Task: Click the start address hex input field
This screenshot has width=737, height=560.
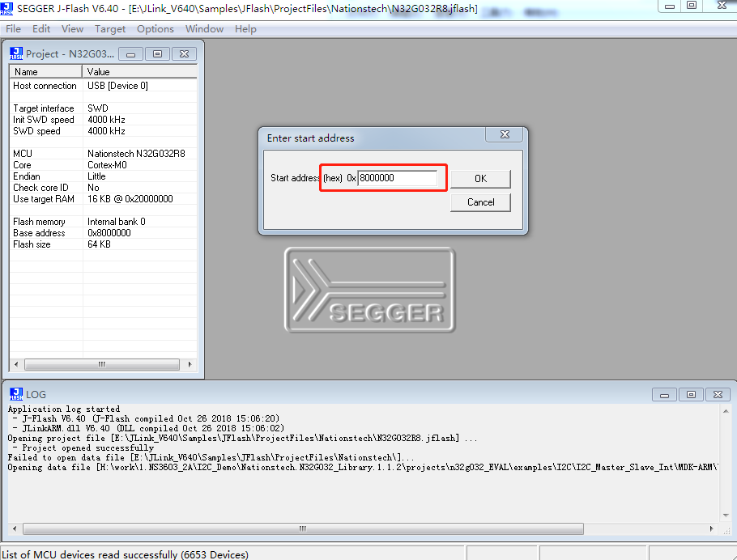Action: coord(398,178)
